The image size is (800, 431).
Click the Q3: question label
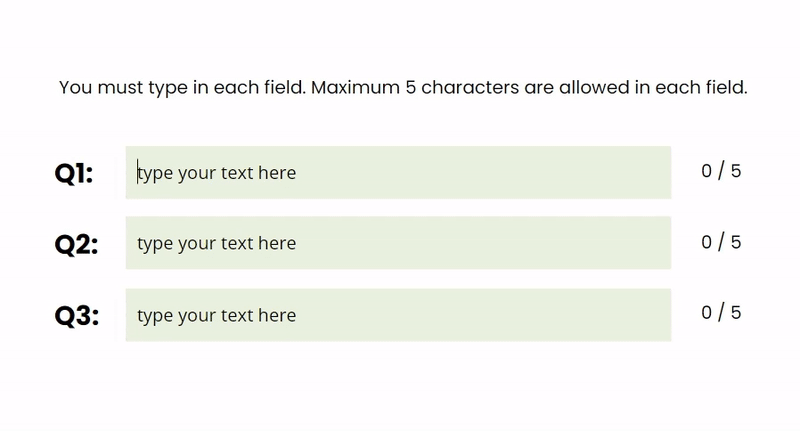click(76, 316)
